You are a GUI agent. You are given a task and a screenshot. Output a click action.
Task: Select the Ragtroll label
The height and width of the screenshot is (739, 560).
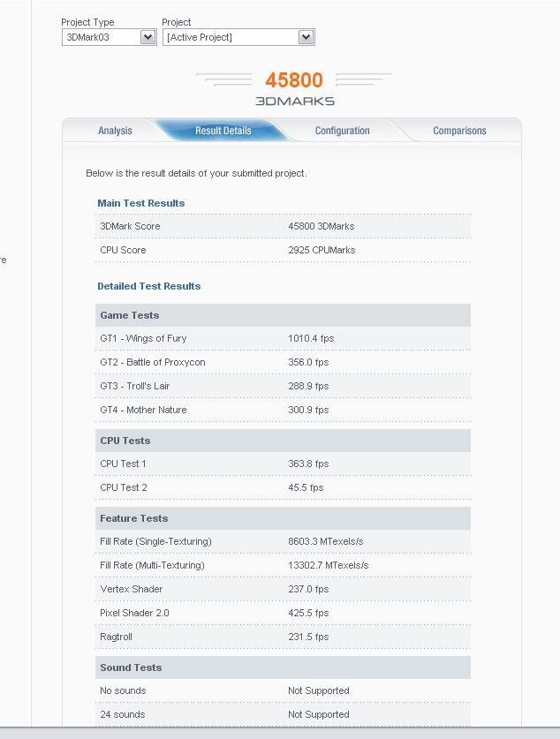pyautogui.click(x=116, y=637)
